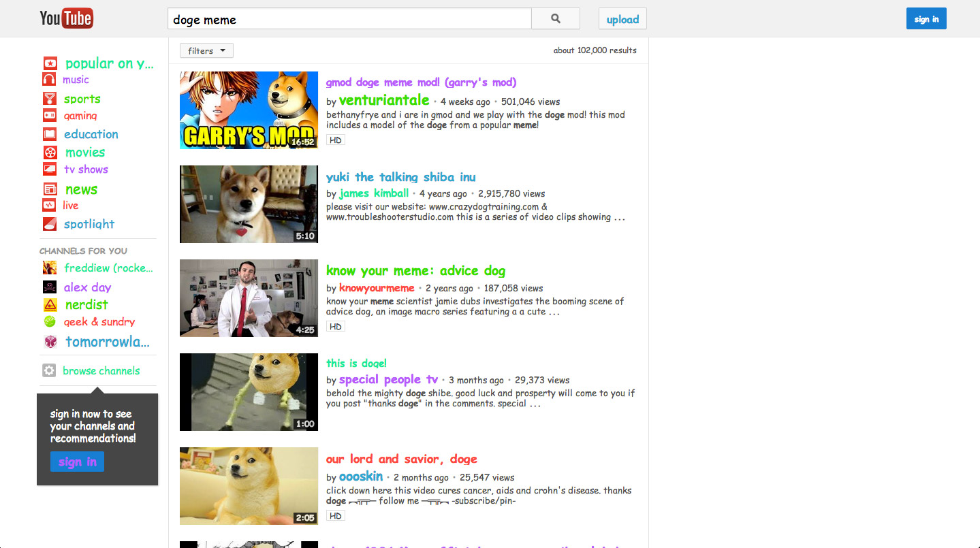Click the about 102,000 results text
This screenshot has width=980, height=548.
(x=595, y=50)
